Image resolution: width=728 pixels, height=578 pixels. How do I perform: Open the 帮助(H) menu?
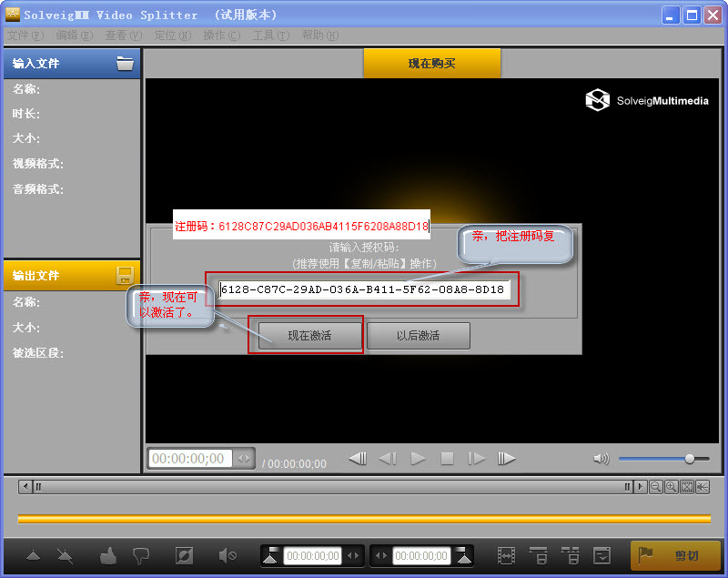pyautogui.click(x=320, y=35)
